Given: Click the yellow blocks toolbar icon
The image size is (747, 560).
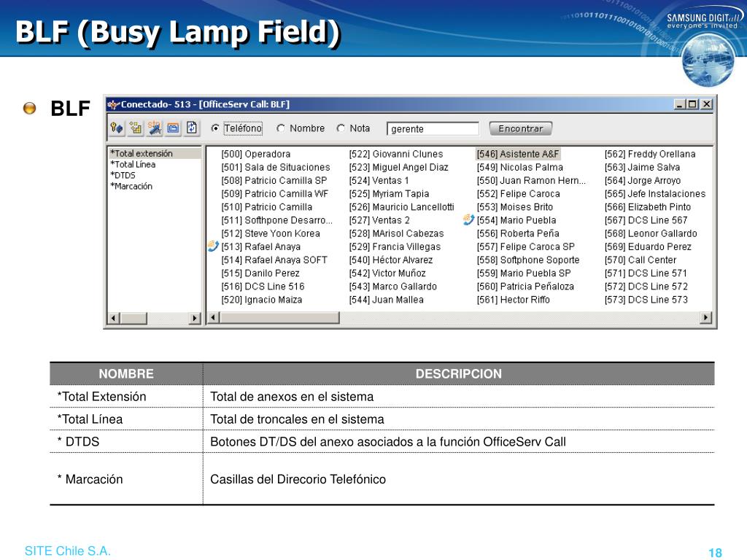Looking at the screenshot, I should [136, 128].
